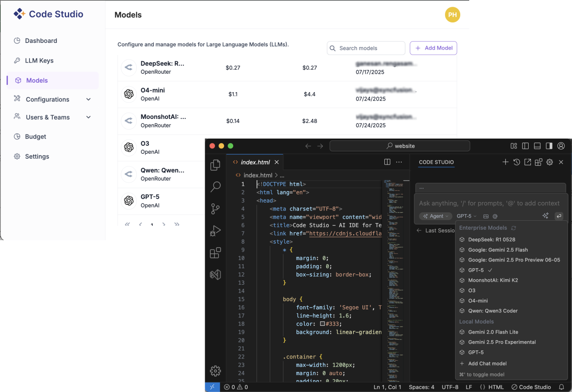Click the Search models input field
572x392 pixels.
(x=366, y=48)
